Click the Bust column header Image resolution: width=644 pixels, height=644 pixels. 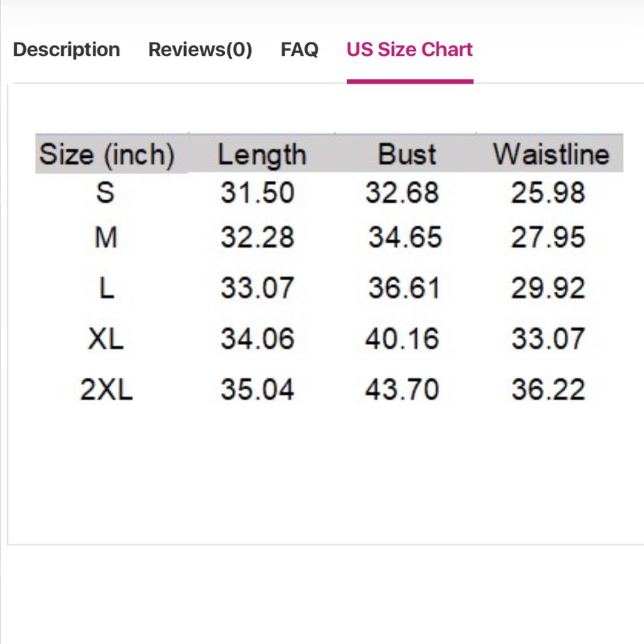click(x=406, y=155)
